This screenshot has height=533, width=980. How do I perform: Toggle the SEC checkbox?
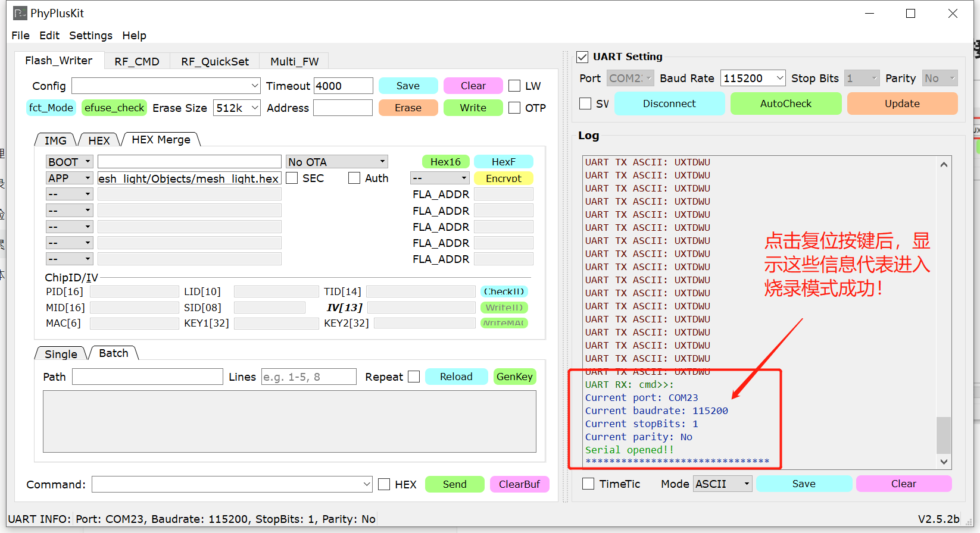pos(292,178)
